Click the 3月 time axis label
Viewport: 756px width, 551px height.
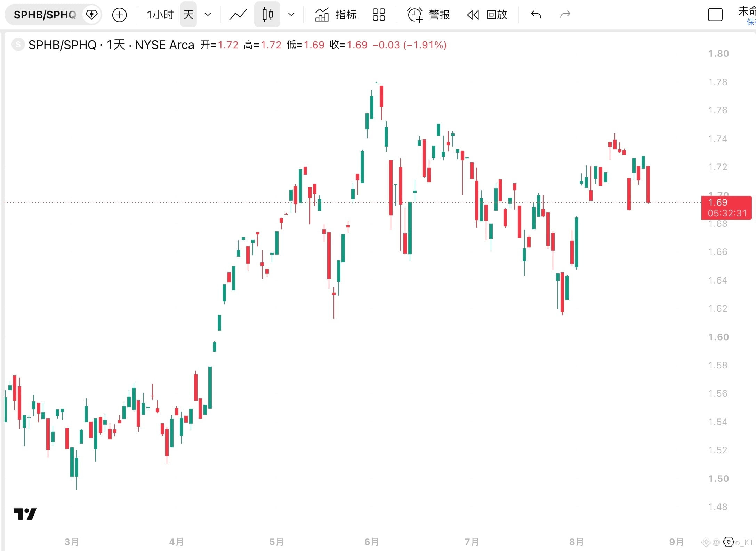[x=72, y=542]
